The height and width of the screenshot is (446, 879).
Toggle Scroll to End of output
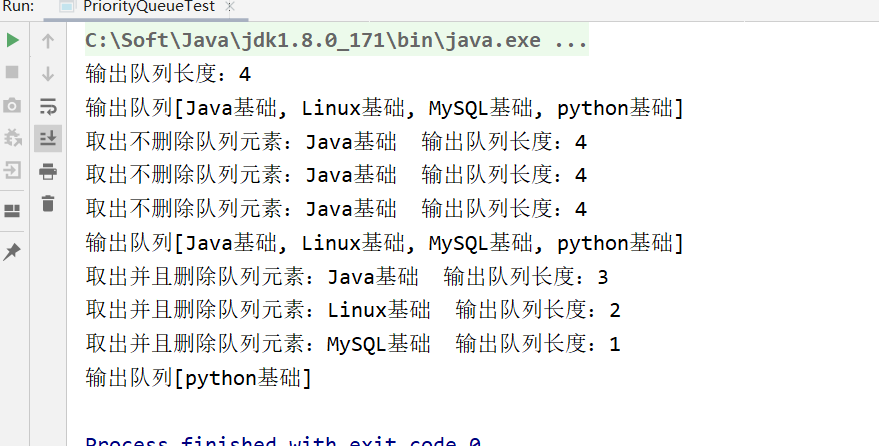click(x=48, y=138)
